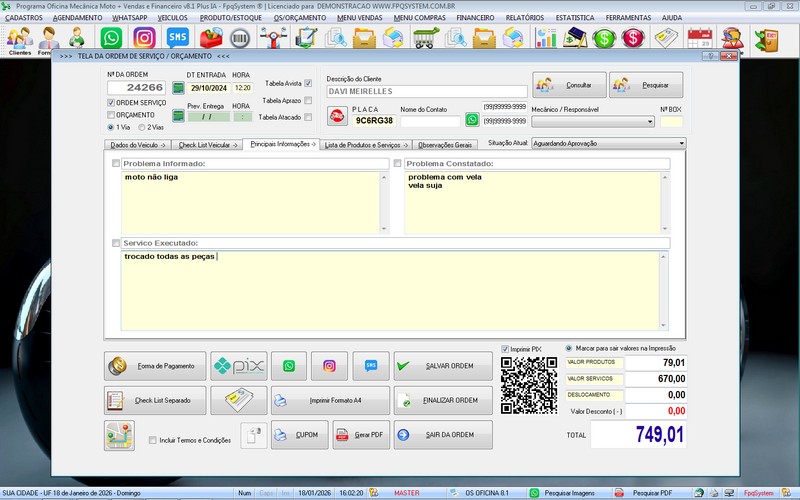Expand the Mecânico / Responsável dropdown
This screenshot has width=800, height=500.
point(649,122)
